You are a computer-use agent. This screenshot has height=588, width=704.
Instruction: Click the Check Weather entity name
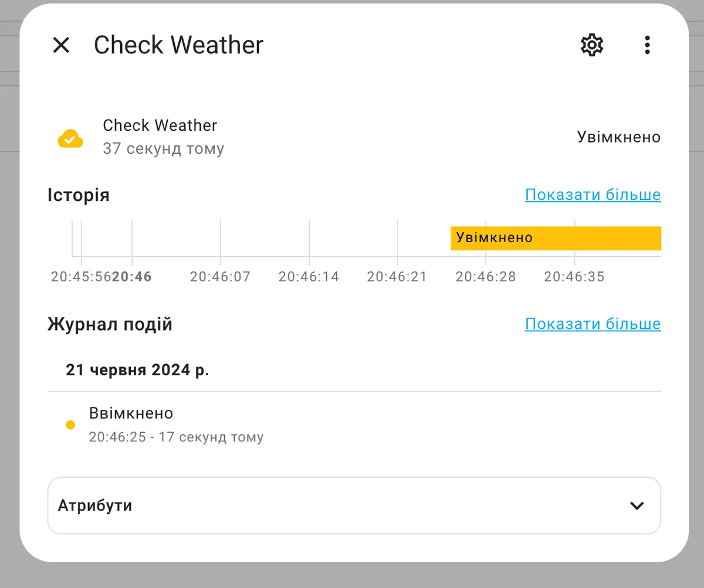click(160, 125)
